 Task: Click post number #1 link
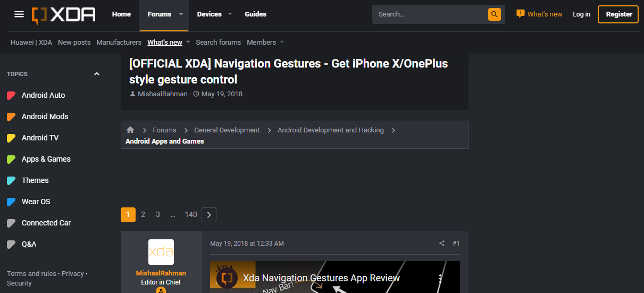click(x=456, y=244)
